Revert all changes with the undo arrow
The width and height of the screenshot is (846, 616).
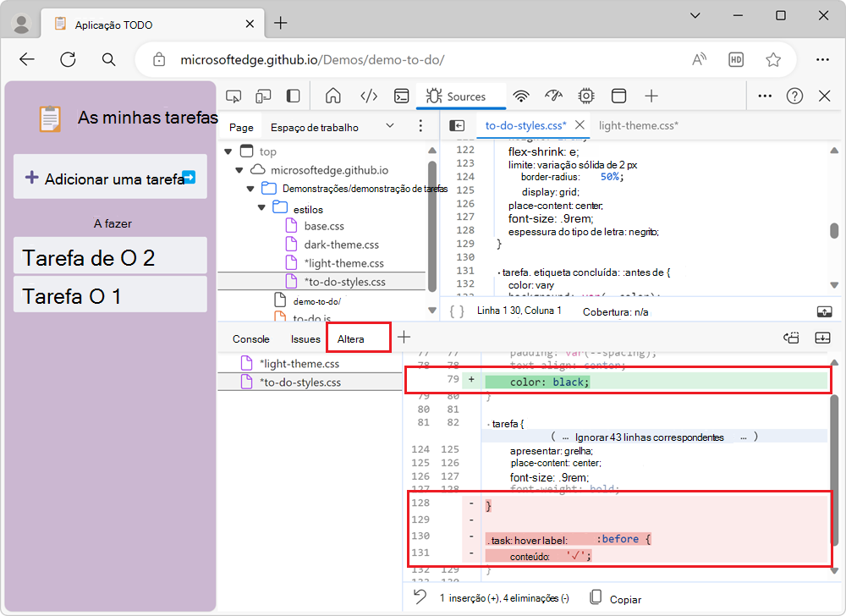tap(420, 598)
